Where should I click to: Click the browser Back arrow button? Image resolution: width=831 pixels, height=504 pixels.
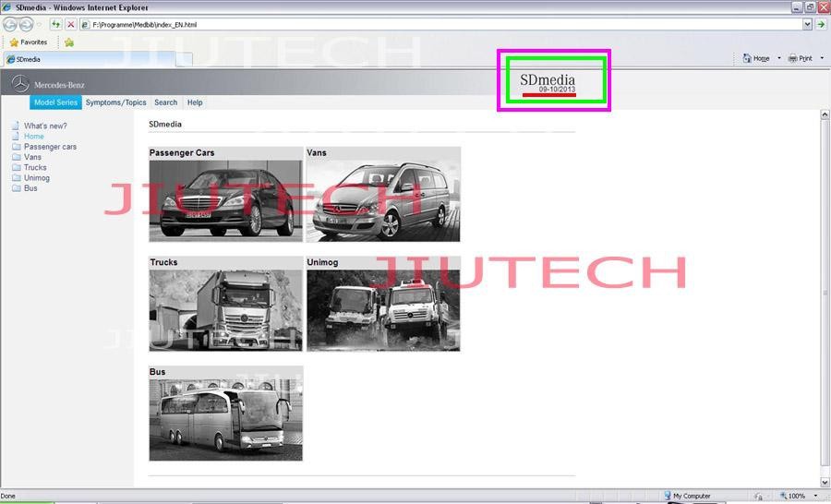10,24
